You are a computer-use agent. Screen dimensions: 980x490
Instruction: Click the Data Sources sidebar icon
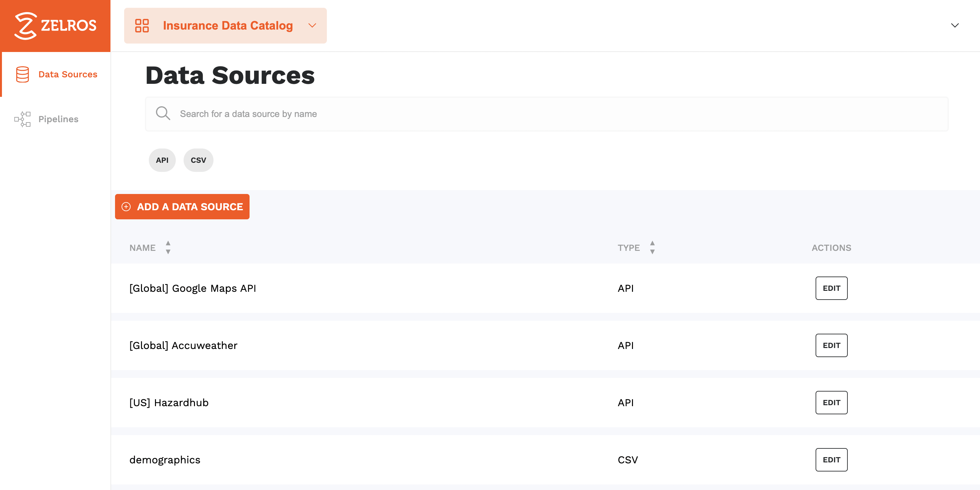pos(22,74)
